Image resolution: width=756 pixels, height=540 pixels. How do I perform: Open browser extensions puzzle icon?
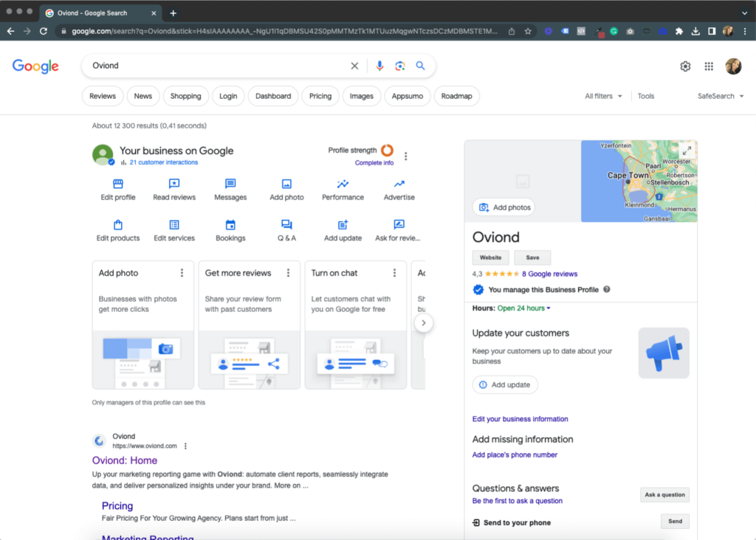coord(679,31)
